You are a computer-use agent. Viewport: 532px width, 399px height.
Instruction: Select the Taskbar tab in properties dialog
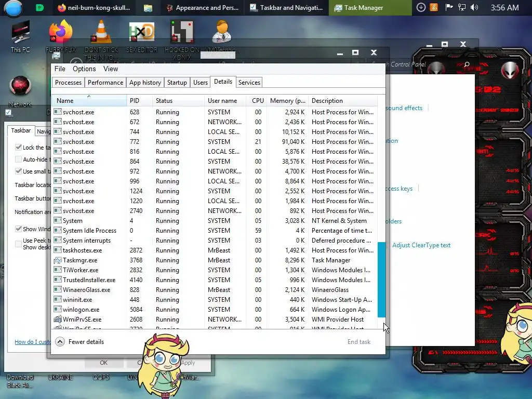[x=21, y=130]
